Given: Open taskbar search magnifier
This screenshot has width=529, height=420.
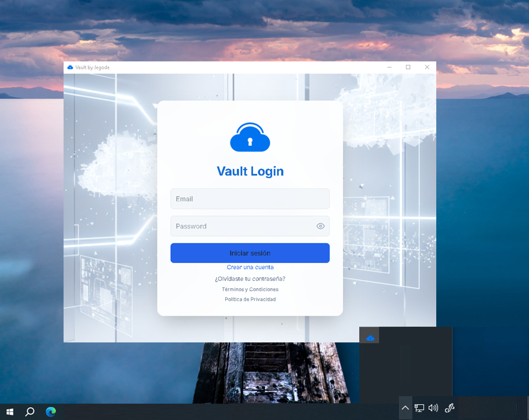Looking at the screenshot, I should [x=30, y=412].
